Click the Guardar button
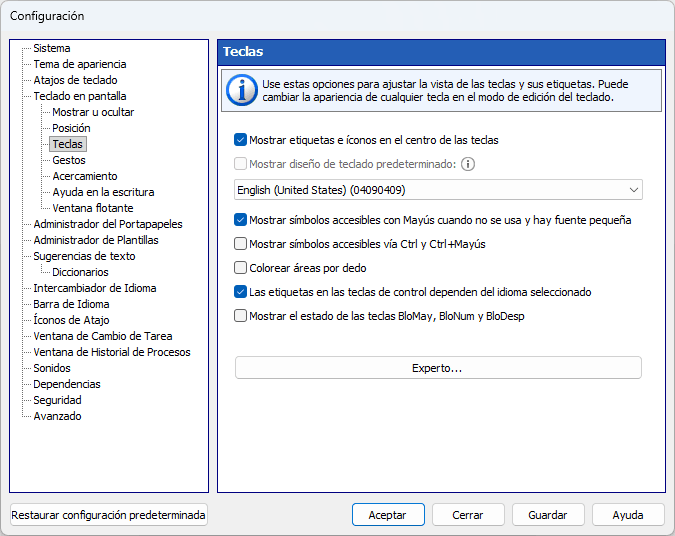 click(x=548, y=515)
